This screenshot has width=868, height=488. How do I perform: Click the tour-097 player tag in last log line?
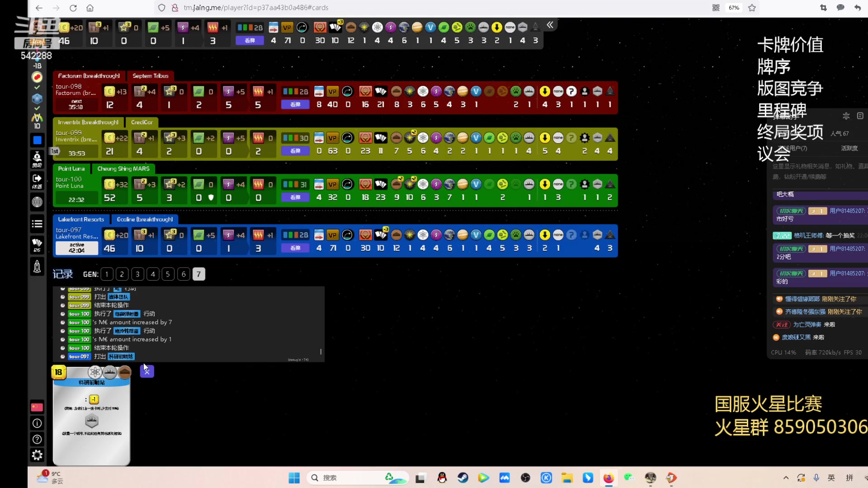coord(79,357)
